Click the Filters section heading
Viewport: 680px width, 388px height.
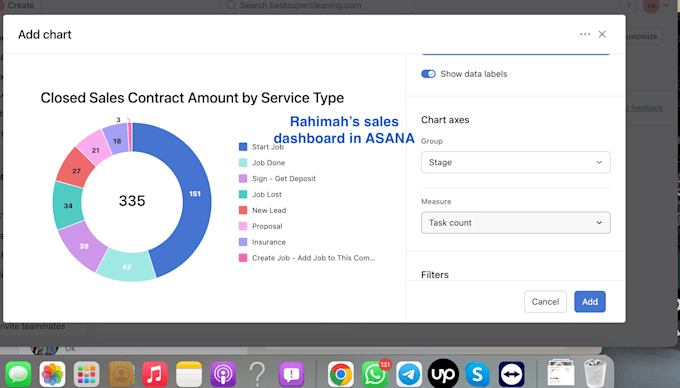pyautogui.click(x=435, y=275)
